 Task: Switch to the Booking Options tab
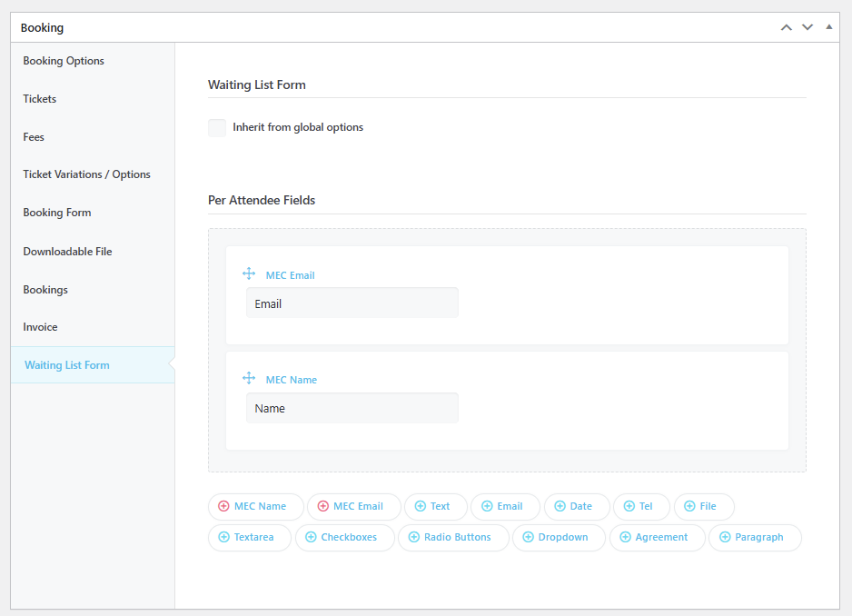(x=64, y=61)
